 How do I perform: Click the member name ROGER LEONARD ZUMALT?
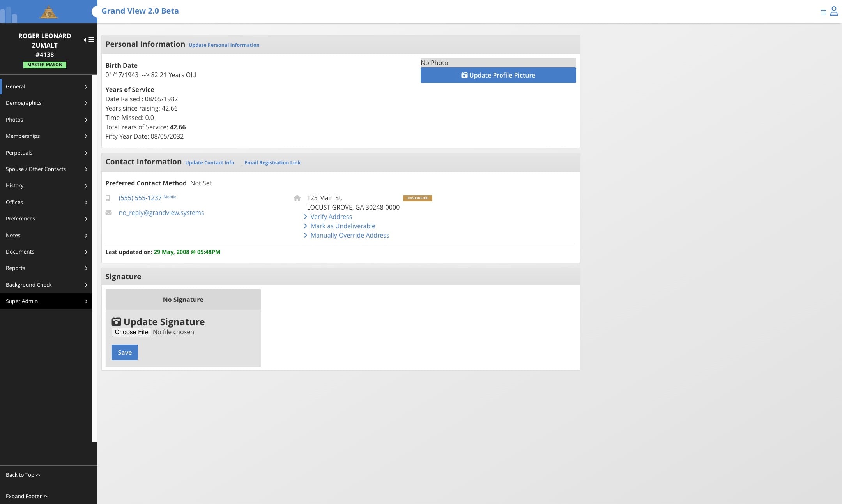pyautogui.click(x=45, y=41)
